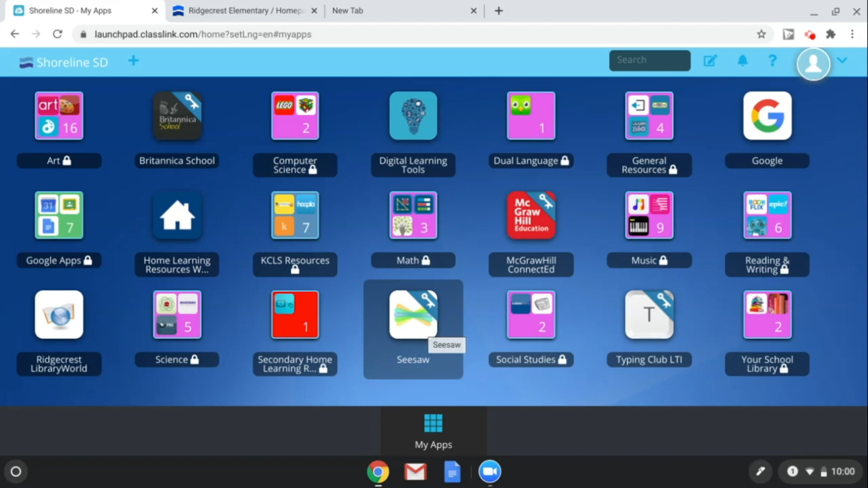Launch Ridgecrest LibraryWorld app
This screenshot has width=868, height=488.
(59, 314)
